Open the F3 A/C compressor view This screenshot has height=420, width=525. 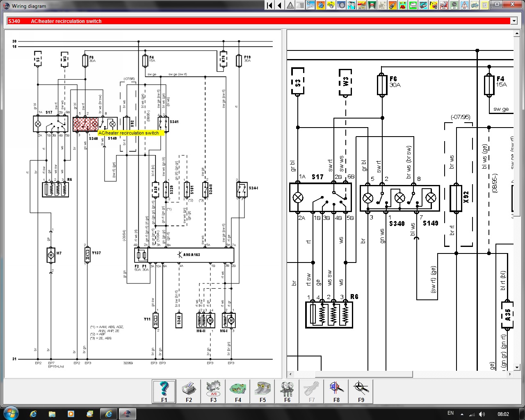213,391
